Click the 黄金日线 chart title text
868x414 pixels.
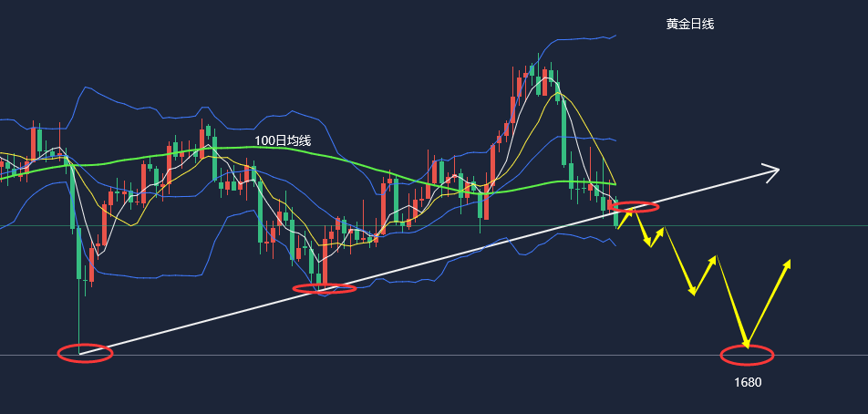click(689, 24)
